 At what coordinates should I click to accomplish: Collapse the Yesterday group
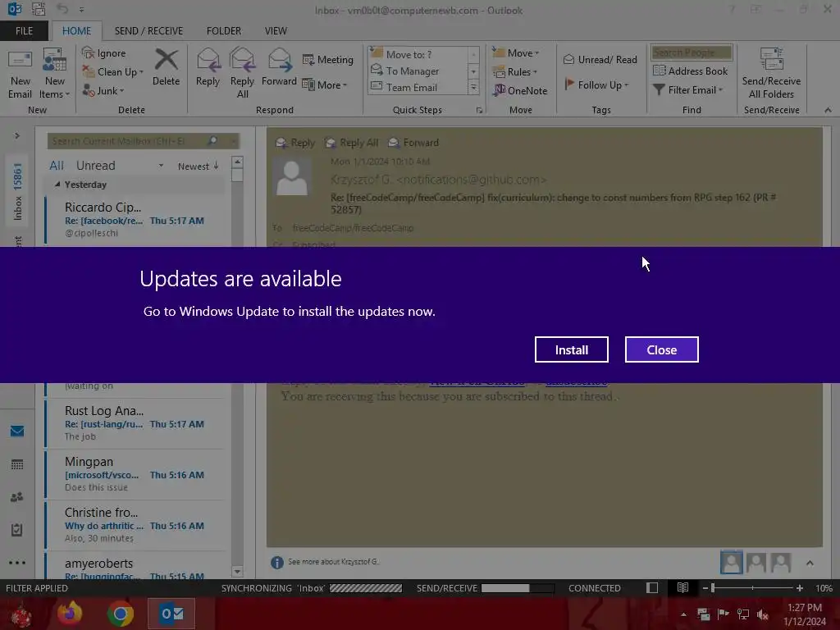57,185
